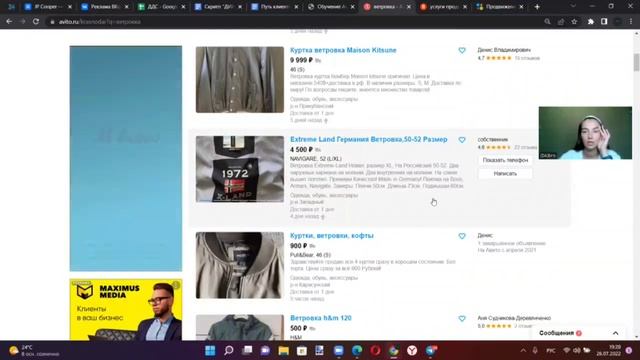640x360 pixels.
Task: Open Windows taskbar search
Action: [x=229, y=351]
